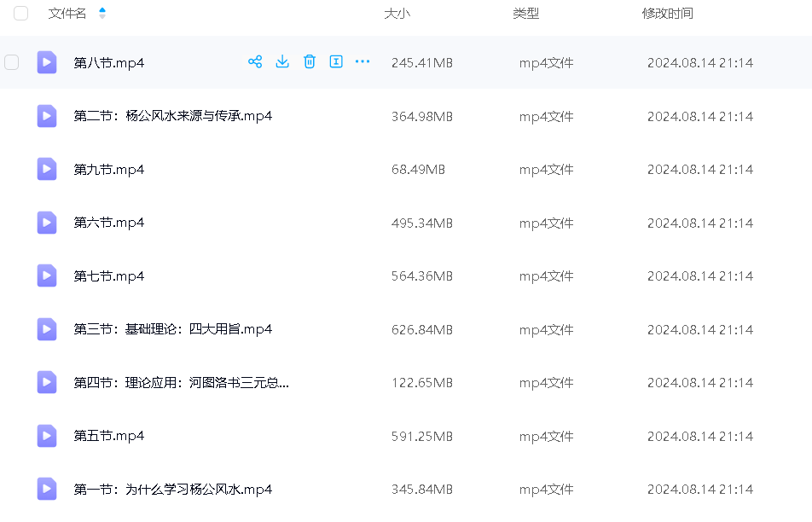Image resolution: width=812 pixels, height=522 pixels.
Task: Share the 第八节.mp4 file
Action: pos(254,61)
